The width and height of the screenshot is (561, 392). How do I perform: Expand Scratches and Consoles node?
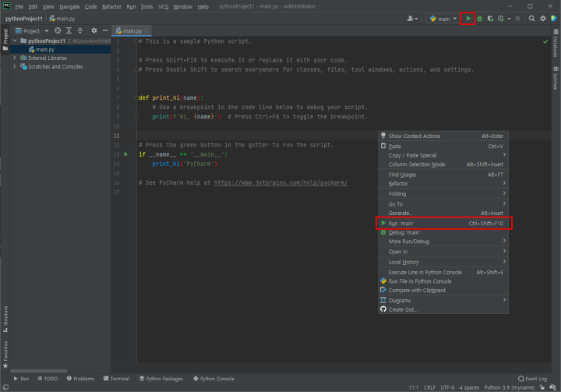[15, 66]
